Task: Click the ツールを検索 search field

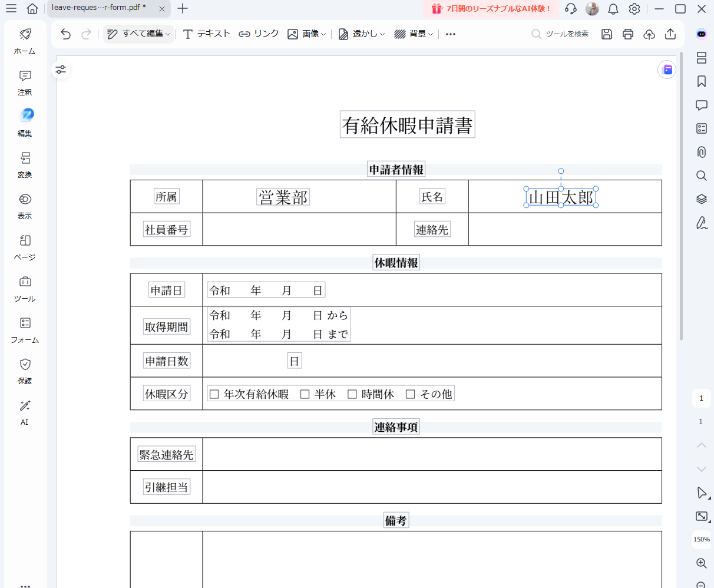Action: [x=560, y=34]
